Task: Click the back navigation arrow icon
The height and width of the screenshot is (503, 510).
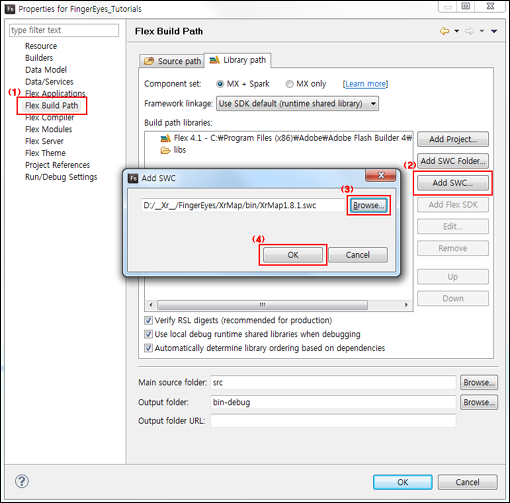Action: [444, 31]
